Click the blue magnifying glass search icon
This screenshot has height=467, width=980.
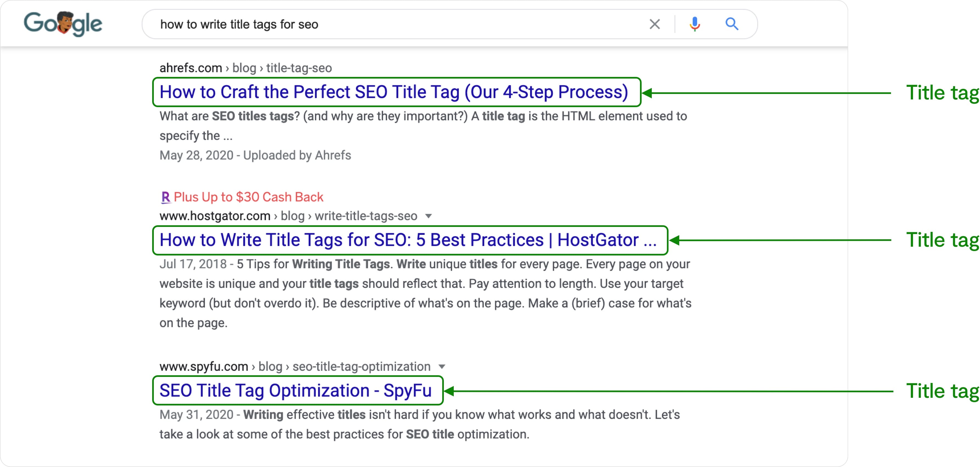(732, 24)
